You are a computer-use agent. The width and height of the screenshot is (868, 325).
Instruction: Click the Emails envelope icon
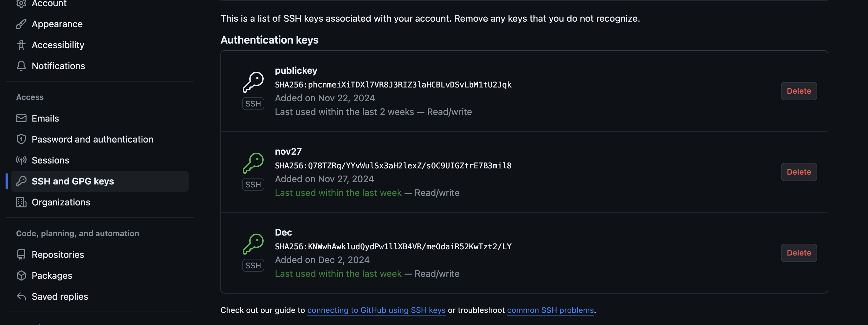21,118
